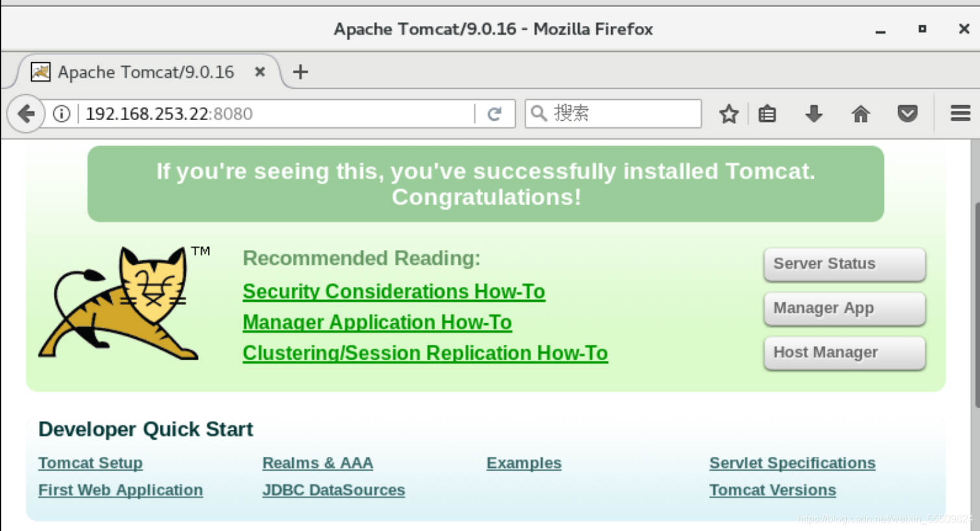Bookmark this page with the star icon
The height and width of the screenshot is (531, 980).
coord(729,114)
